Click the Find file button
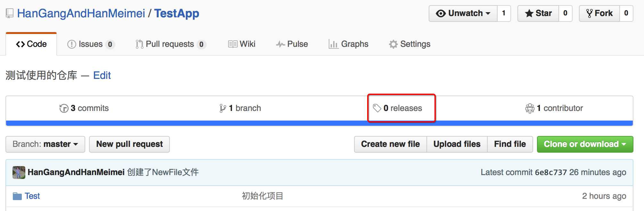The image size is (644, 211). (510, 144)
